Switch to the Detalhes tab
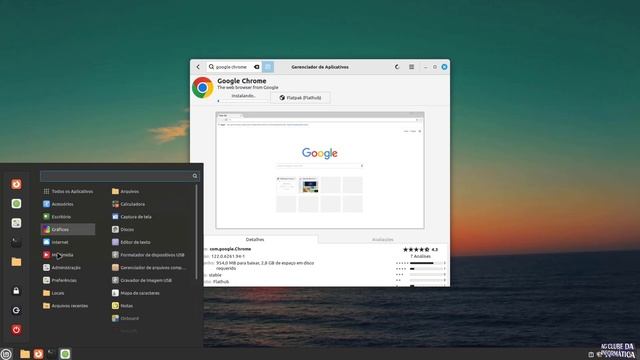Screen dimensions: 640x360 click(255, 240)
